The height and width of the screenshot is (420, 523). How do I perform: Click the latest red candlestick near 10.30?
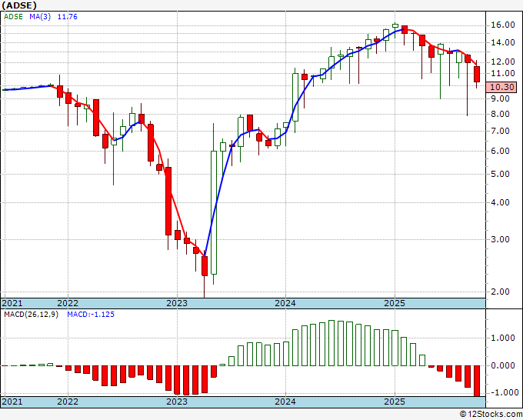(477, 74)
